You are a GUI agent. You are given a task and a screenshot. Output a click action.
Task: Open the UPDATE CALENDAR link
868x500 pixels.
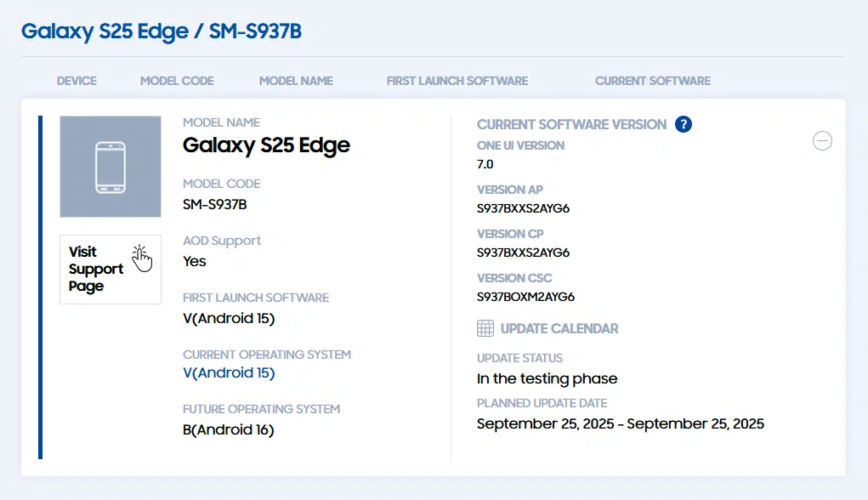pos(559,328)
